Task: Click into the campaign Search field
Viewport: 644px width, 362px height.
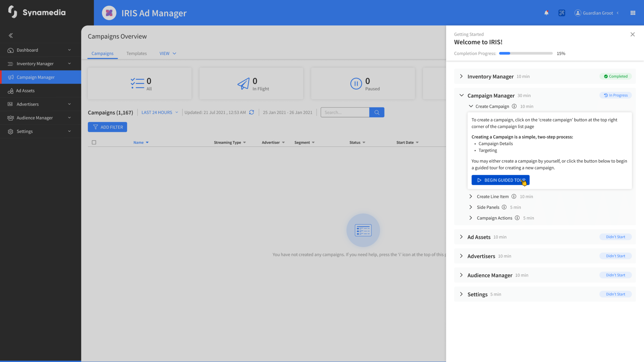Action: [x=345, y=112]
